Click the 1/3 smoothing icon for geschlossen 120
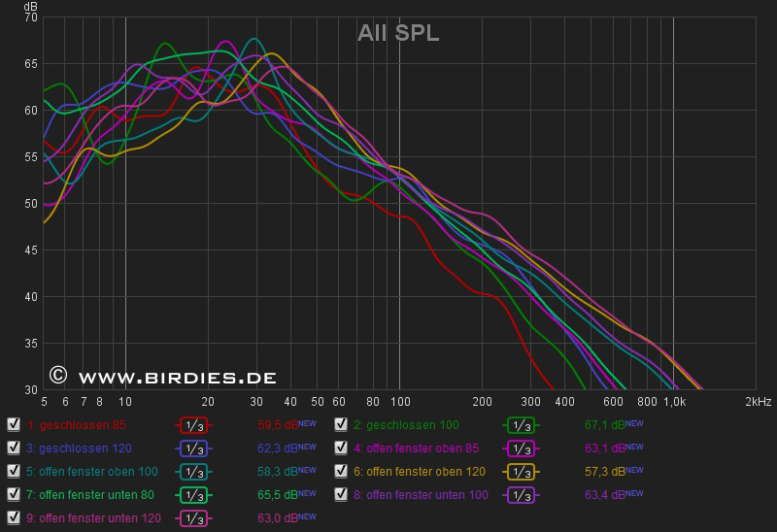 pos(194,448)
